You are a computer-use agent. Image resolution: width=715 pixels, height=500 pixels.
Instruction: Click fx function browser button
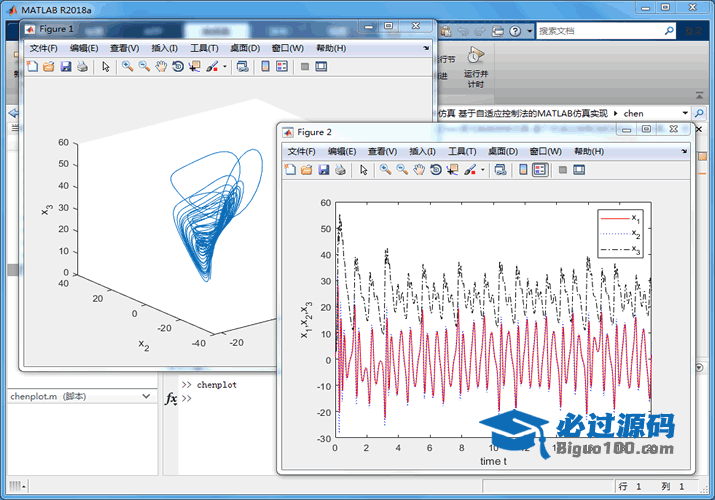click(171, 398)
